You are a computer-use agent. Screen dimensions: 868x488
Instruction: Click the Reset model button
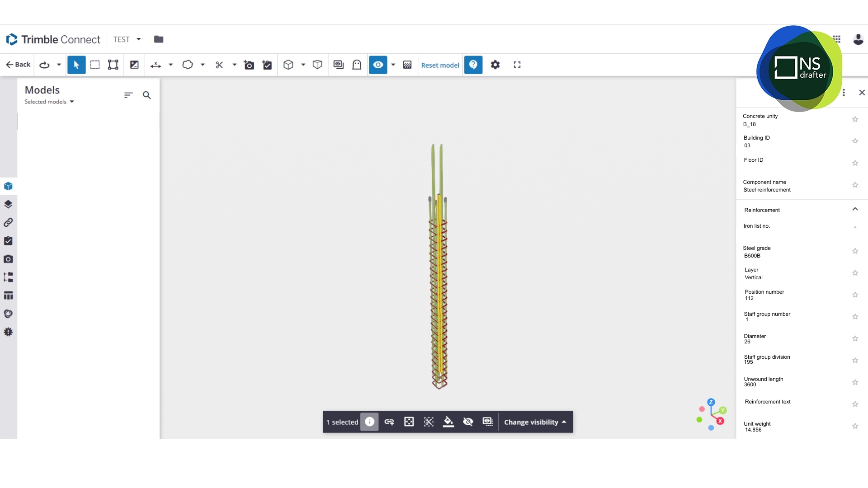440,65
